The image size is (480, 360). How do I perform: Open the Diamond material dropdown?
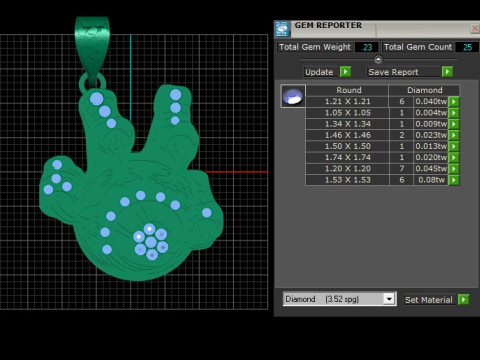pos(389,299)
